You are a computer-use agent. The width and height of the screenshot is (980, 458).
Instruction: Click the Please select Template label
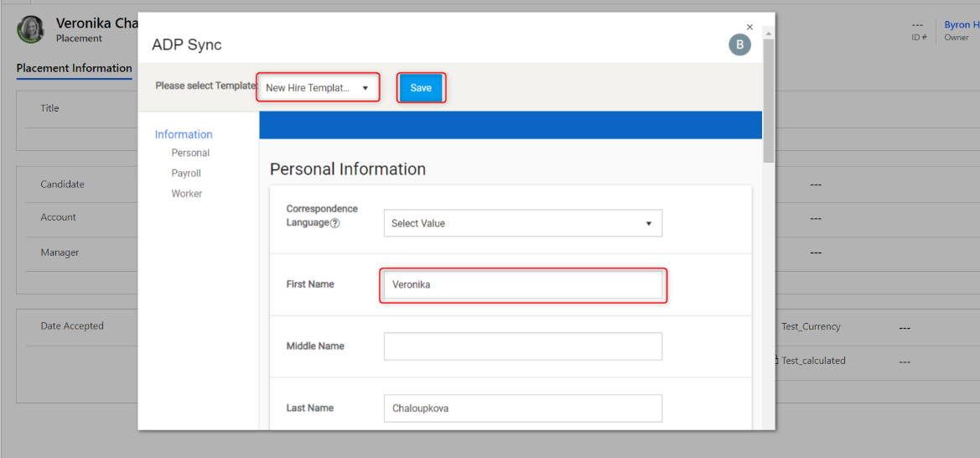click(x=206, y=86)
